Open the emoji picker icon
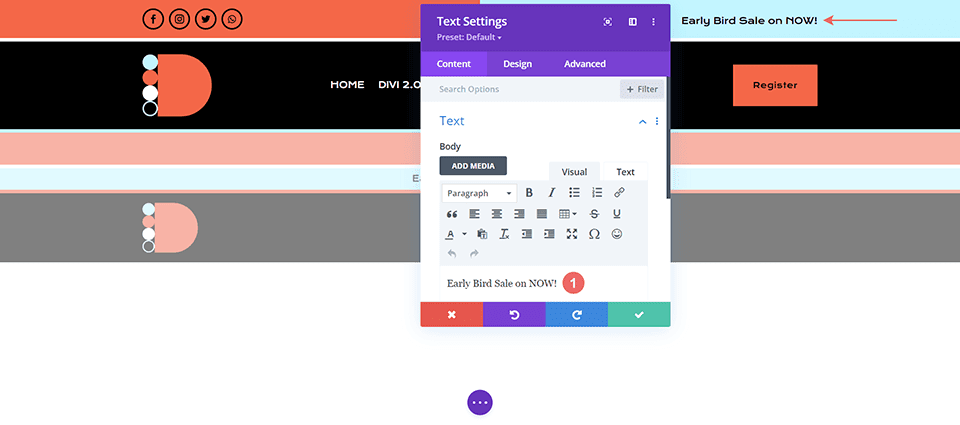960x425 pixels. coord(617,234)
